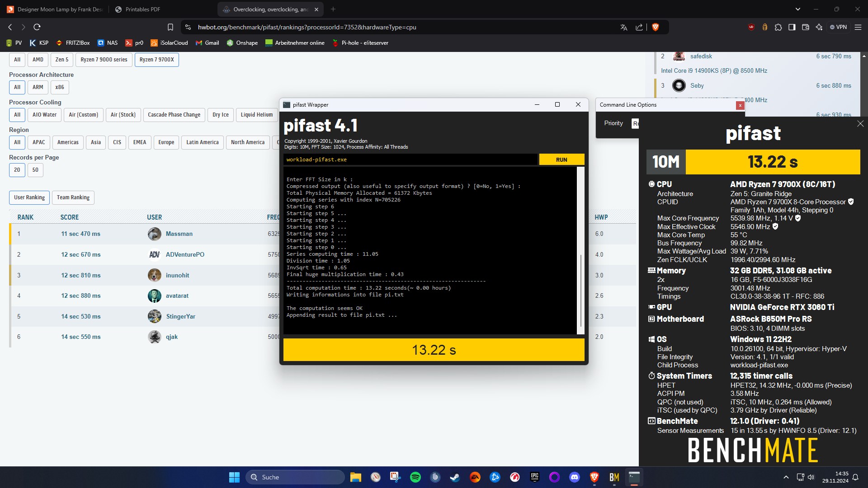Switch to Designer Moon Lamp tab
The image size is (868, 488).
[x=55, y=9]
